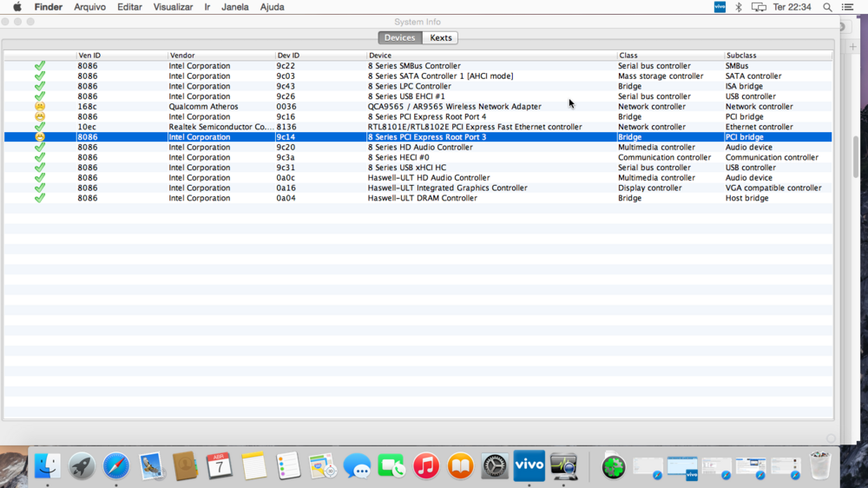This screenshot has width=868, height=488.
Task: Open Spotlight search magnifier icon
Action: point(827,7)
